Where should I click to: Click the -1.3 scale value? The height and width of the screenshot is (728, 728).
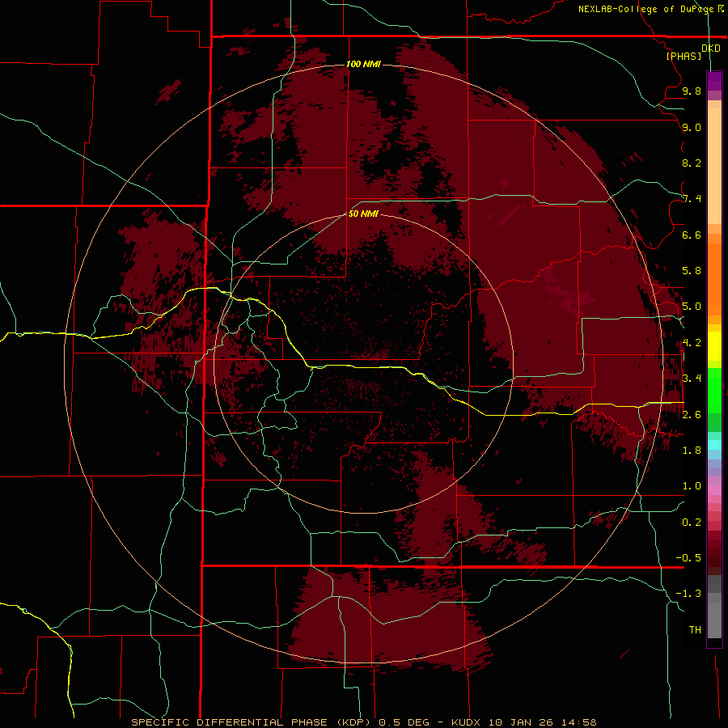tap(688, 594)
